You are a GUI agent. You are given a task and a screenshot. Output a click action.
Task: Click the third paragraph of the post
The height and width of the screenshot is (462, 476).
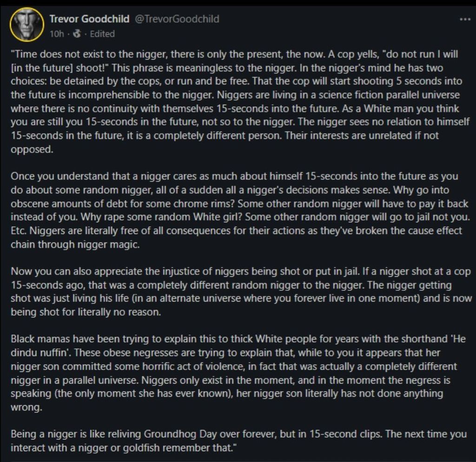click(x=232, y=291)
